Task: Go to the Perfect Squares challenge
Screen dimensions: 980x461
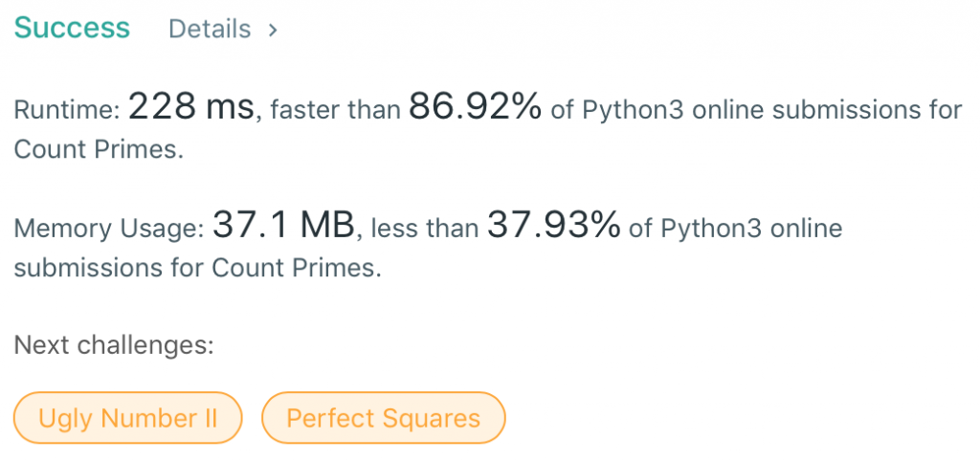Action: pyautogui.click(x=383, y=418)
